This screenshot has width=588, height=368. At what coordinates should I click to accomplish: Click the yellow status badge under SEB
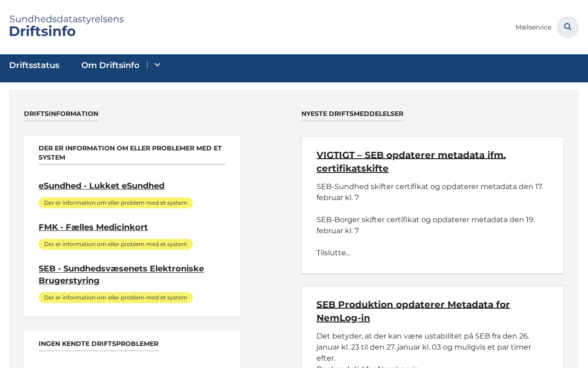tap(116, 298)
